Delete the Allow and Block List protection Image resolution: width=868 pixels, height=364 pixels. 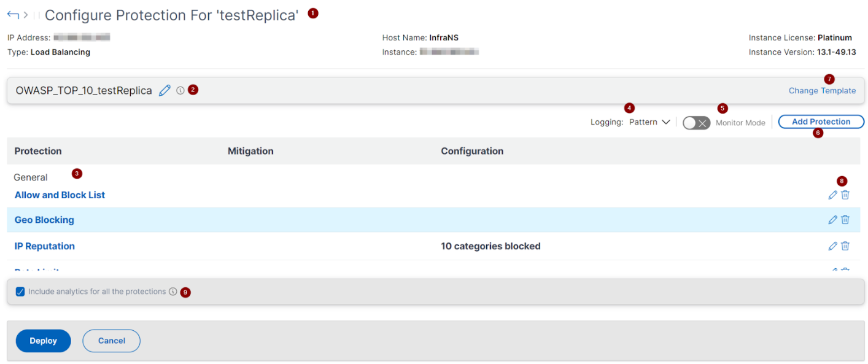click(845, 195)
